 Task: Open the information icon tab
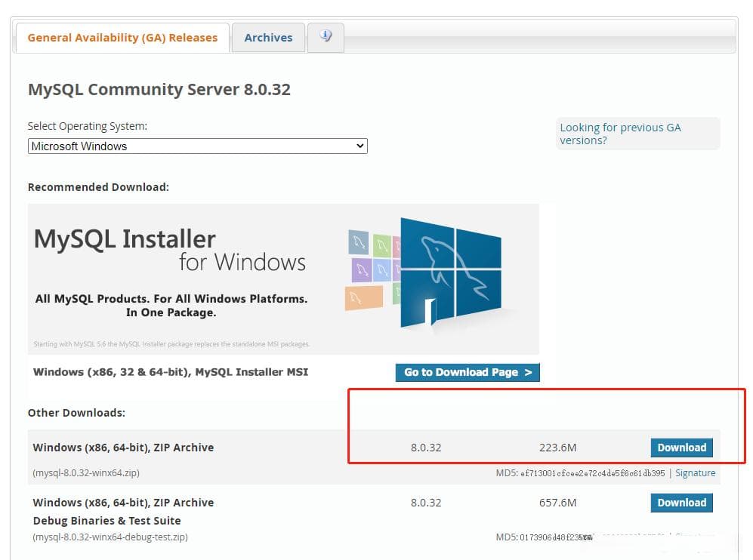click(x=326, y=37)
